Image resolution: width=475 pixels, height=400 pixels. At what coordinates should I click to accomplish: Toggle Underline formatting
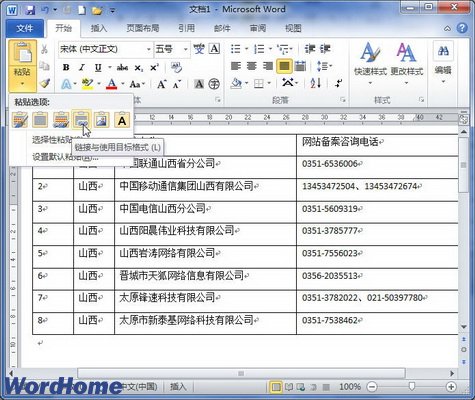(x=98, y=68)
